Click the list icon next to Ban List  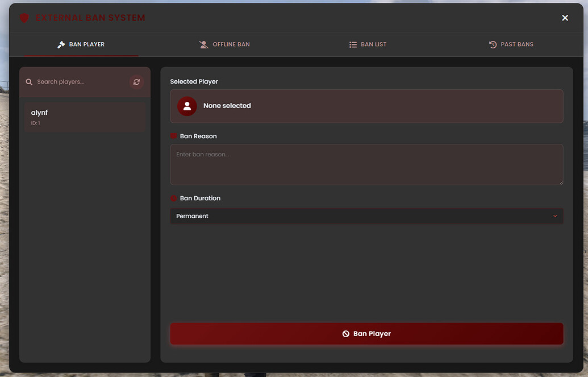[x=353, y=44]
